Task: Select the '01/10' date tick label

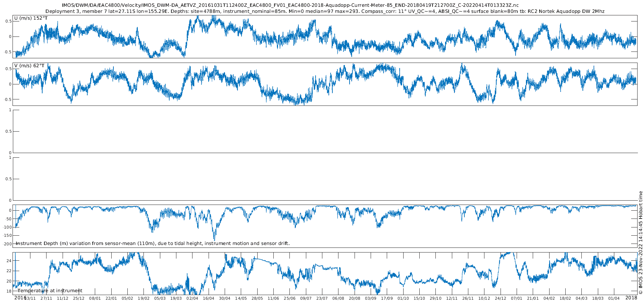Action: (403, 298)
